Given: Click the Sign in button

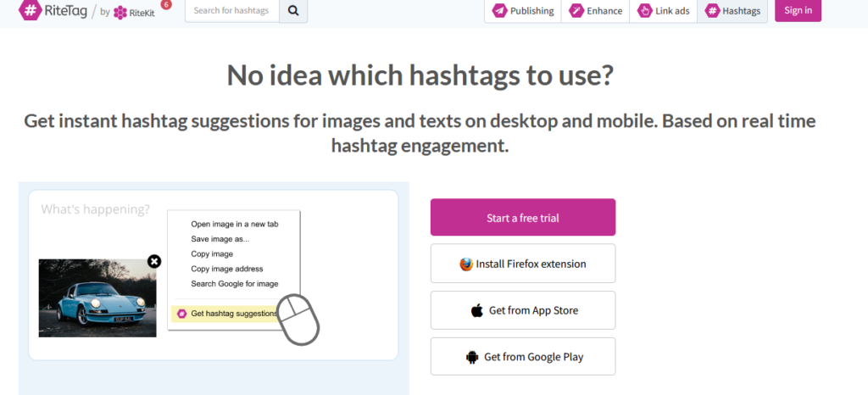Looking at the screenshot, I should point(798,10).
